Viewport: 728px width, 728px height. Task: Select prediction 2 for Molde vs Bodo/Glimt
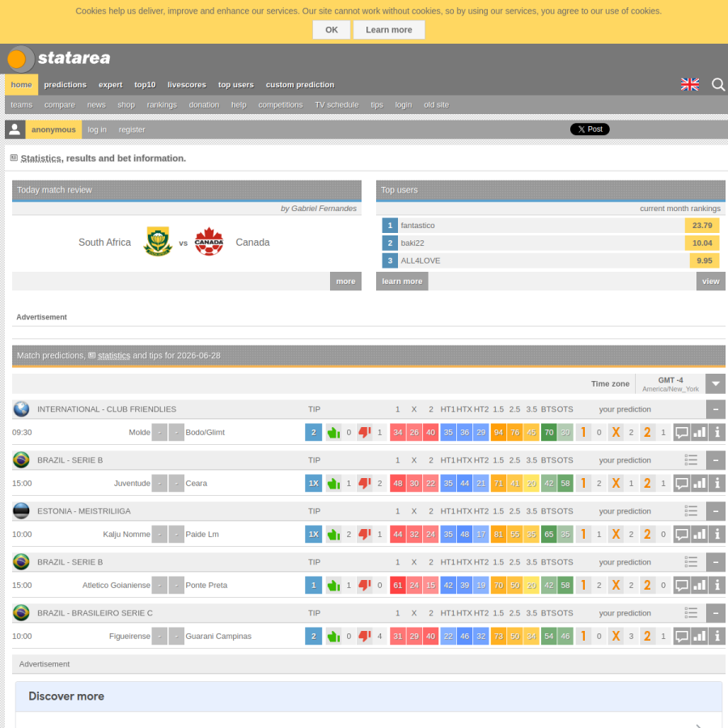647,432
